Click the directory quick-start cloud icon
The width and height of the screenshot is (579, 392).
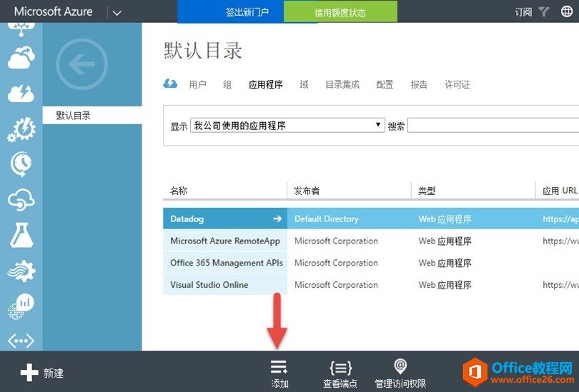pyautogui.click(x=170, y=84)
